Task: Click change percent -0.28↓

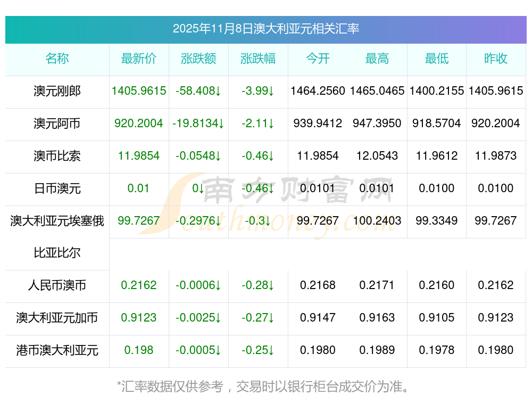Action: [x=258, y=285]
